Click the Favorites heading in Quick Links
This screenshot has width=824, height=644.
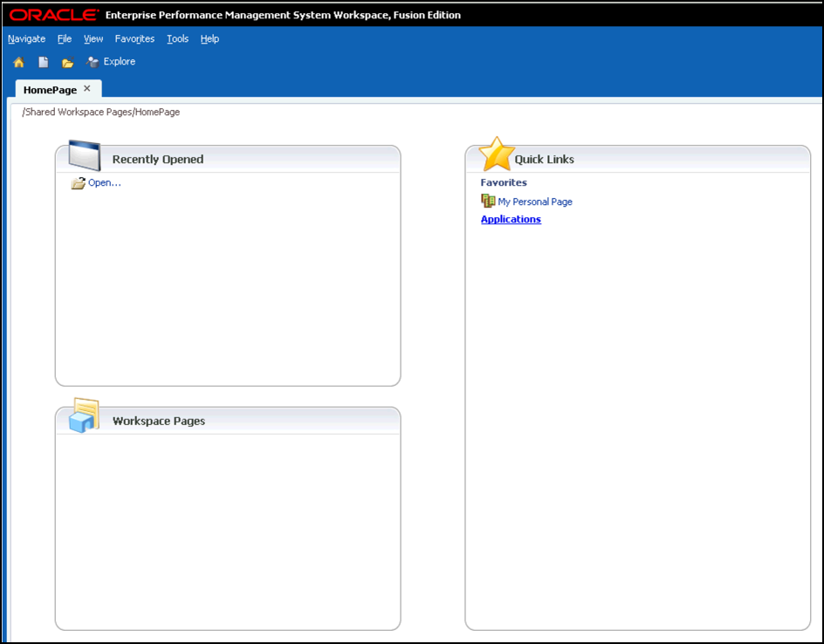[504, 182]
